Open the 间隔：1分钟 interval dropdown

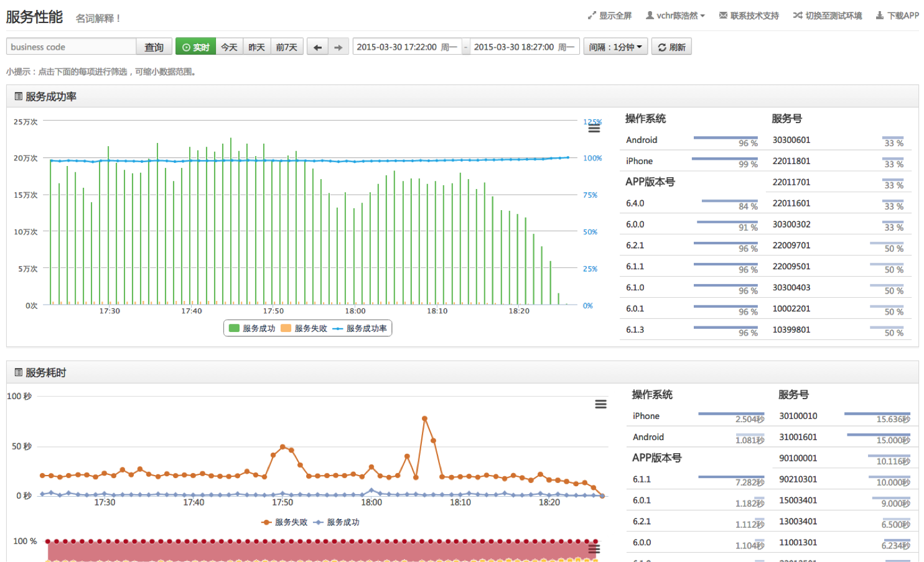point(615,47)
